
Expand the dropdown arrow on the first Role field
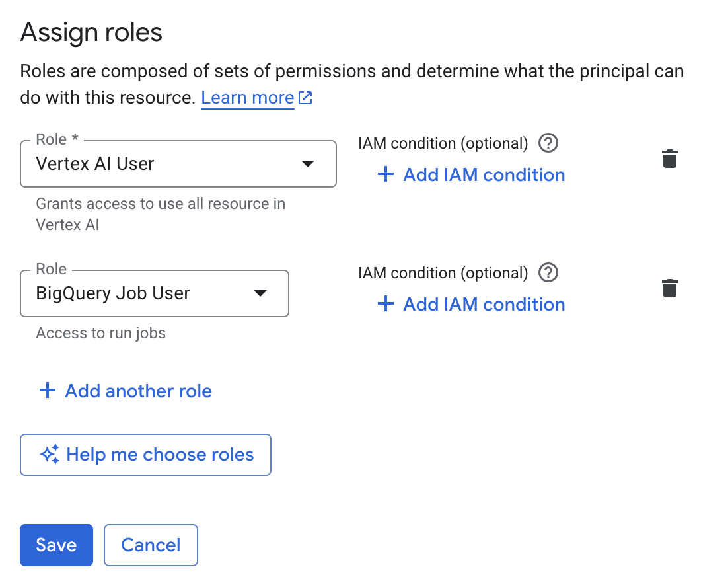tap(308, 164)
